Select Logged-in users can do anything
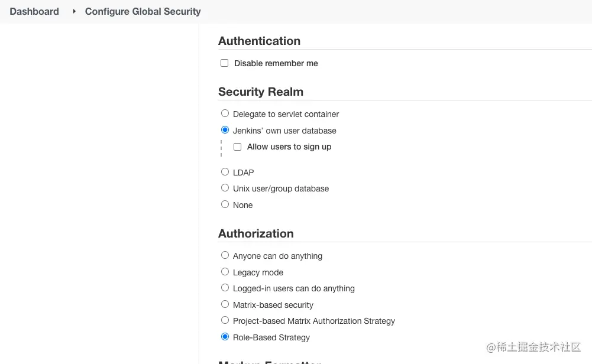Screen dimensions: 592x364 [225, 288]
